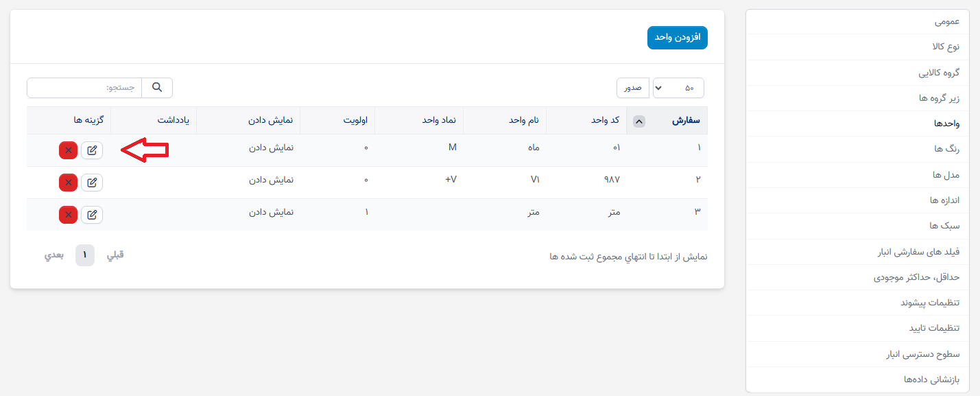Select page number ۱ in pagination
This screenshot has width=980, height=396.
85,255
